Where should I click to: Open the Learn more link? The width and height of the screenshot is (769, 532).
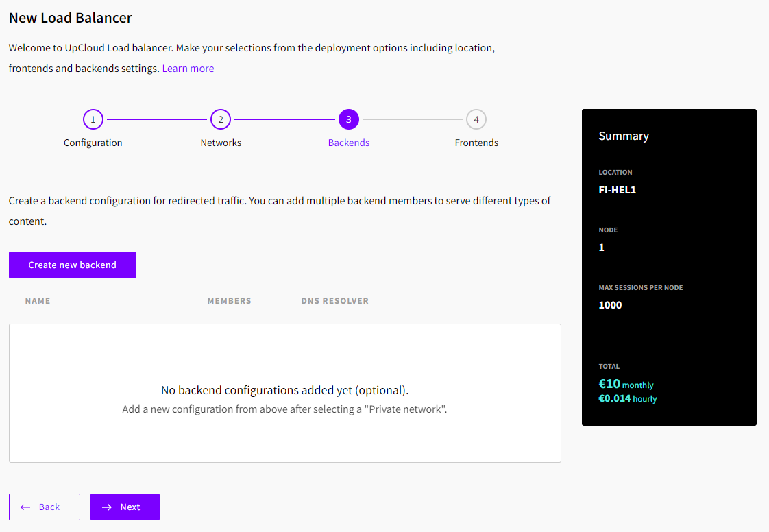click(x=188, y=69)
